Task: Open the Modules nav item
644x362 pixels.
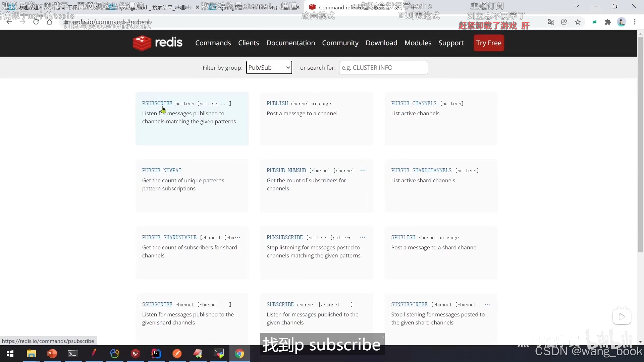Action: [418, 43]
